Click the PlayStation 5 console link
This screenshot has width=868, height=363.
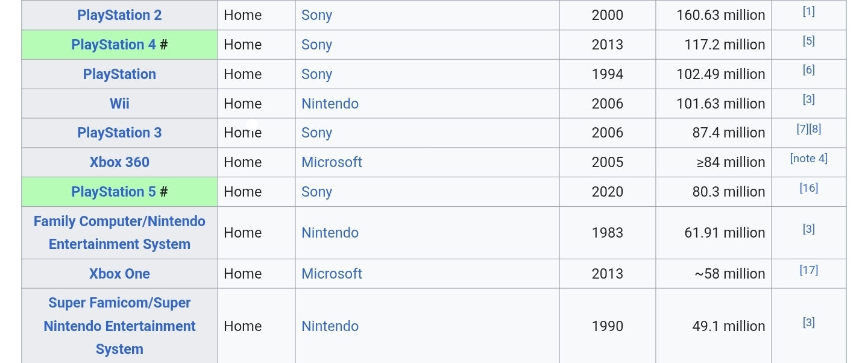[113, 192]
